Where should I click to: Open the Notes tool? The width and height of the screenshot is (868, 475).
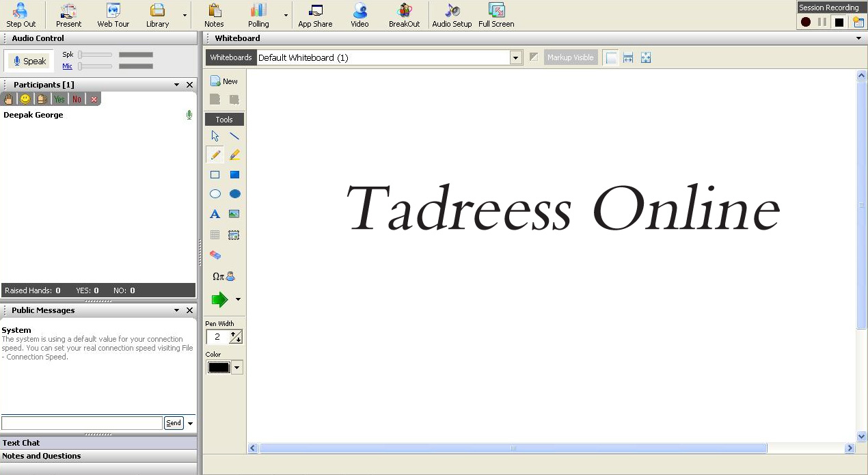click(214, 15)
